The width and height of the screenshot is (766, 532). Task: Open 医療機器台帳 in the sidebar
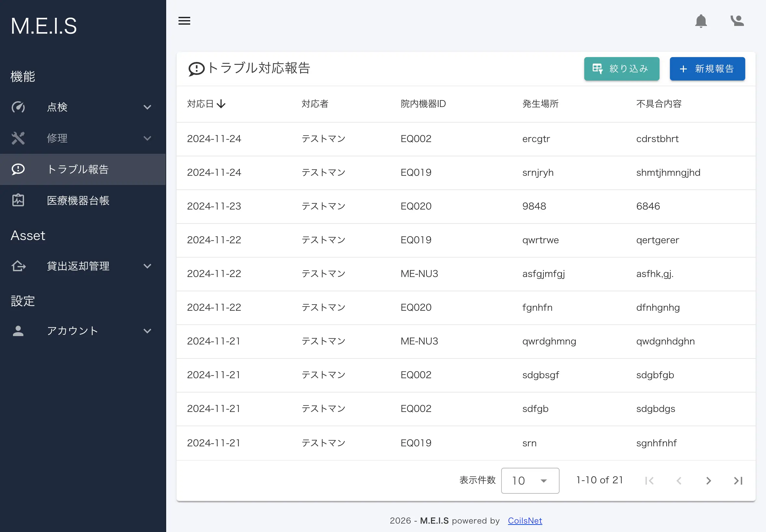pos(83,200)
